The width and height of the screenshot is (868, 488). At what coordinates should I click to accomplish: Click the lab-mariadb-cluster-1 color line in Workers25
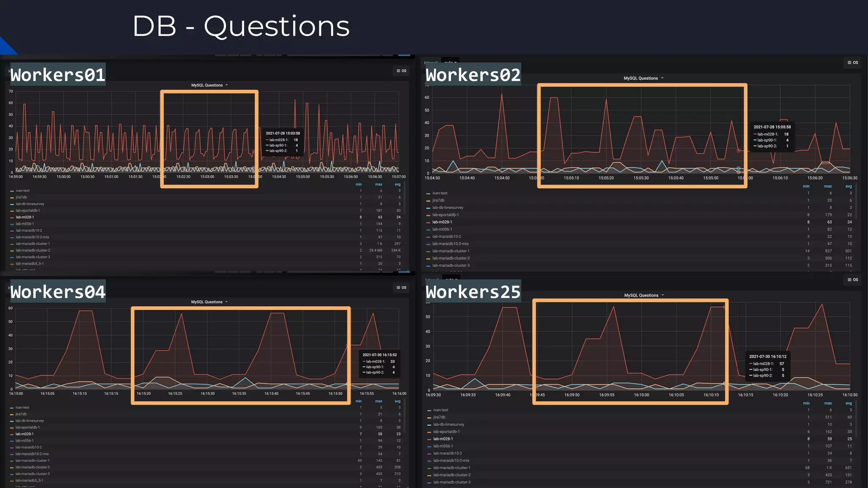point(429,468)
